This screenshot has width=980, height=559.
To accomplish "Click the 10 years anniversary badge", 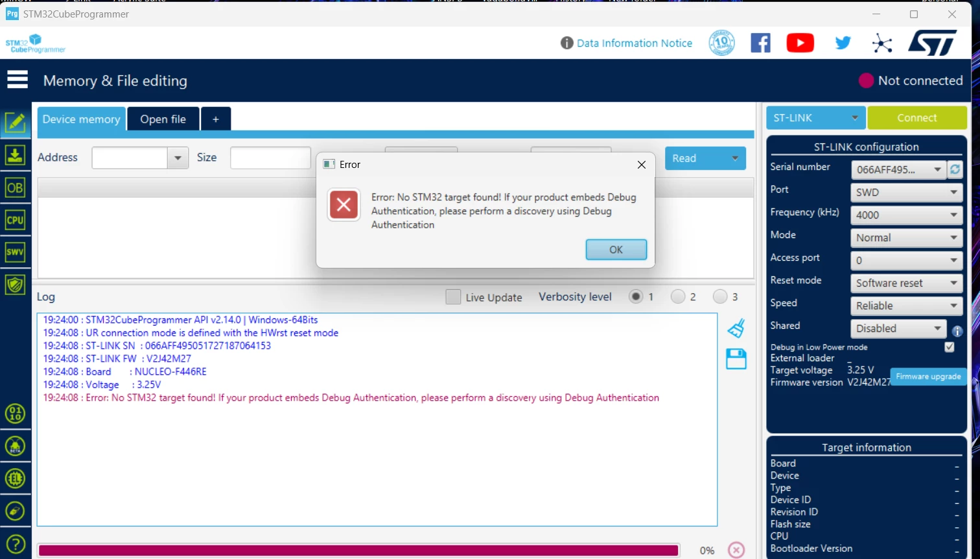I will [x=721, y=43].
